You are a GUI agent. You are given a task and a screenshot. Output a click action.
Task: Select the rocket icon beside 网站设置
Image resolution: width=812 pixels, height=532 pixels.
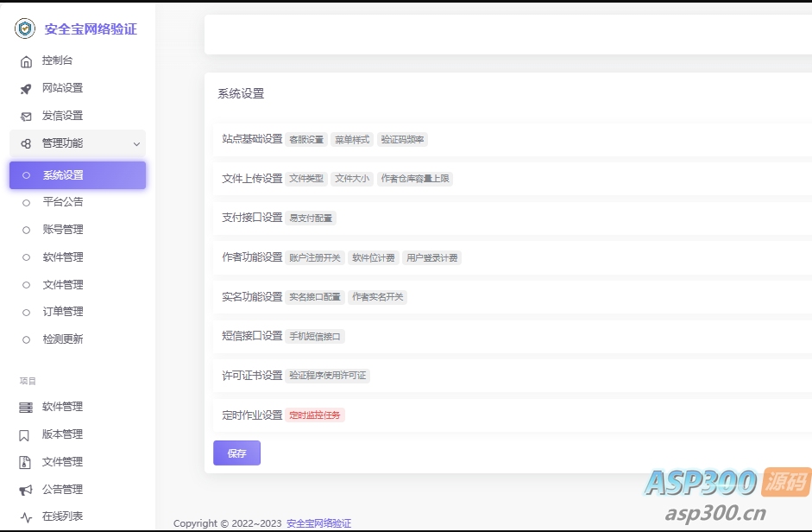click(26, 88)
